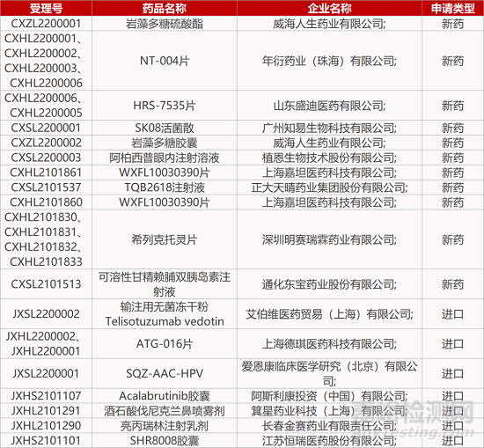Select cell JXHL2101291
Image resolution: width=484 pixels, height=448 pixels.
point(46,411)
